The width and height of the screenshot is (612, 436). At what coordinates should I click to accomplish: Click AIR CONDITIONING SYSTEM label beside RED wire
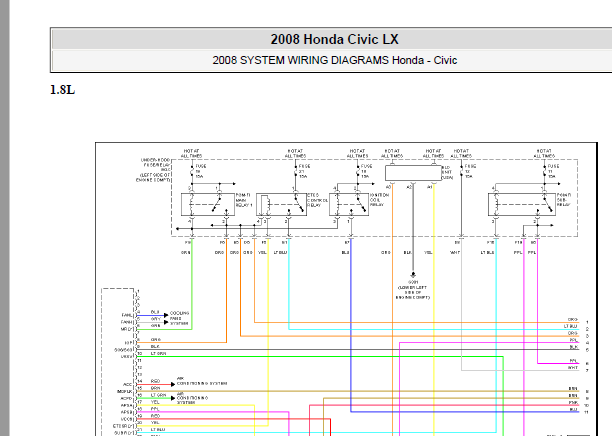click(x=202, y=381)
